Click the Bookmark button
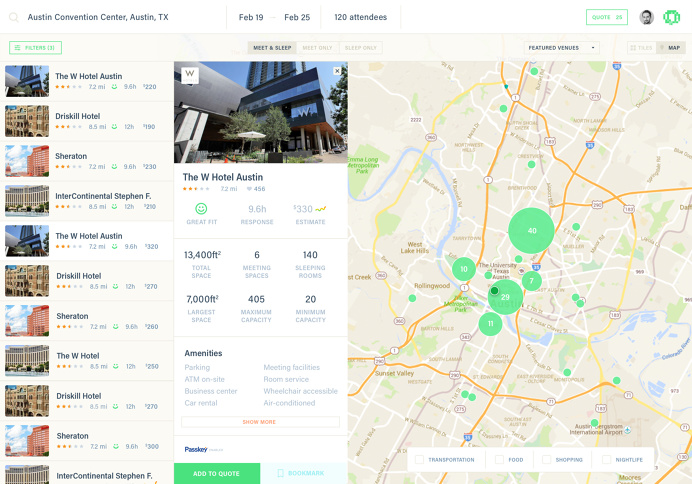Screen dimensions: 692x484 304,473
